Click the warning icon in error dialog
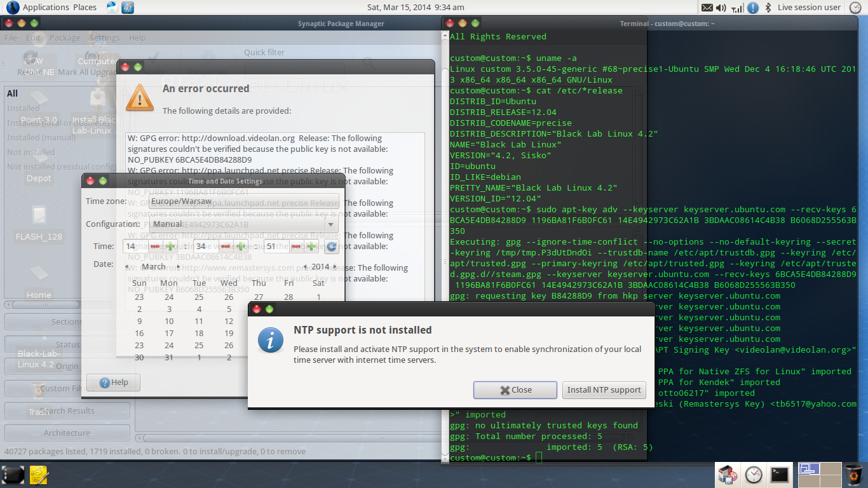 click(140, 98)
